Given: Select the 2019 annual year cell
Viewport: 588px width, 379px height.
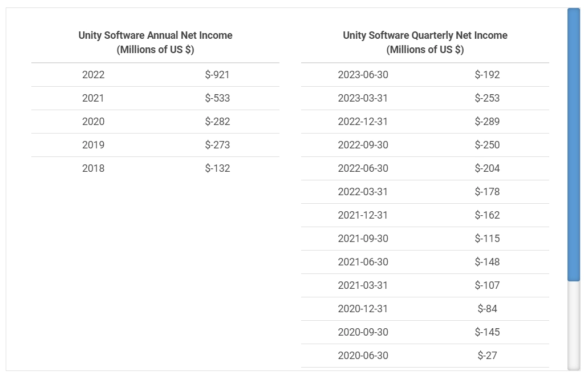Looking at the screenshot, I should pyautogui.click(x=94, y=145).
